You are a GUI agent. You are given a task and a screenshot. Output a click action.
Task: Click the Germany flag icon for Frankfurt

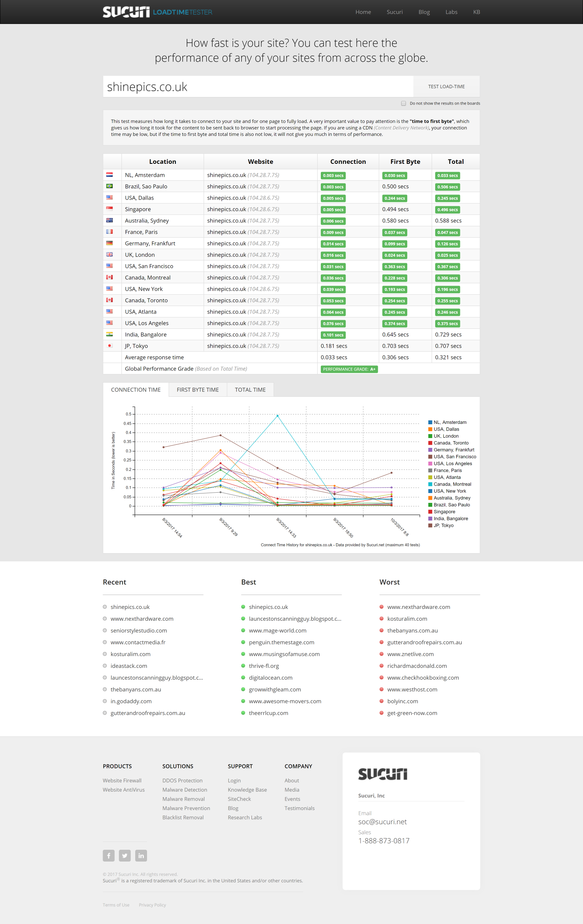109,243
